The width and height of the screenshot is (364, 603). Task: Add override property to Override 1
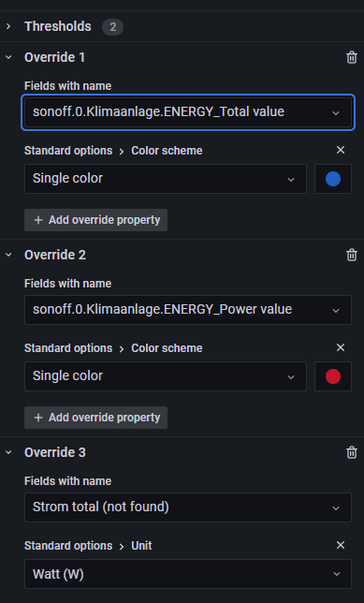point(95,220)
